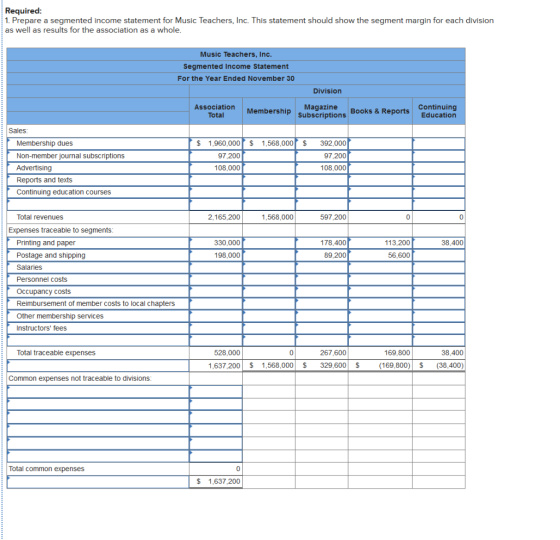Open Occupancy costs row label dropdown

click(98, 292)
